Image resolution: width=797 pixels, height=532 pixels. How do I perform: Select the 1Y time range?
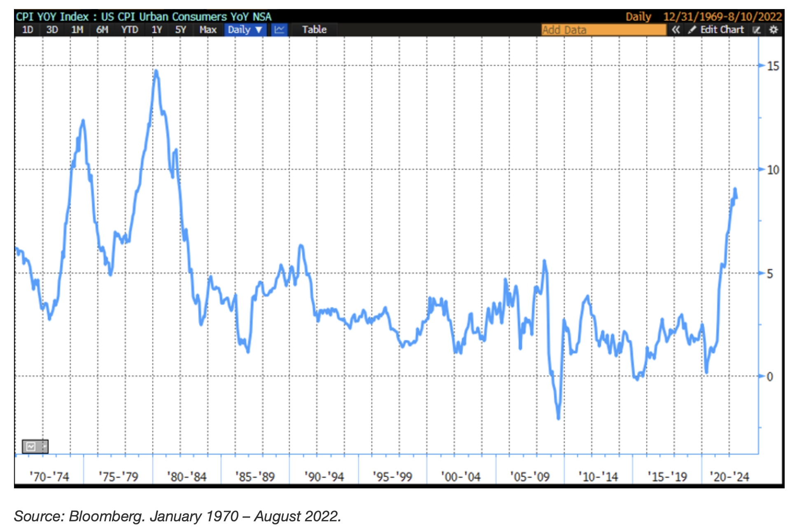(x=157, y=30)
